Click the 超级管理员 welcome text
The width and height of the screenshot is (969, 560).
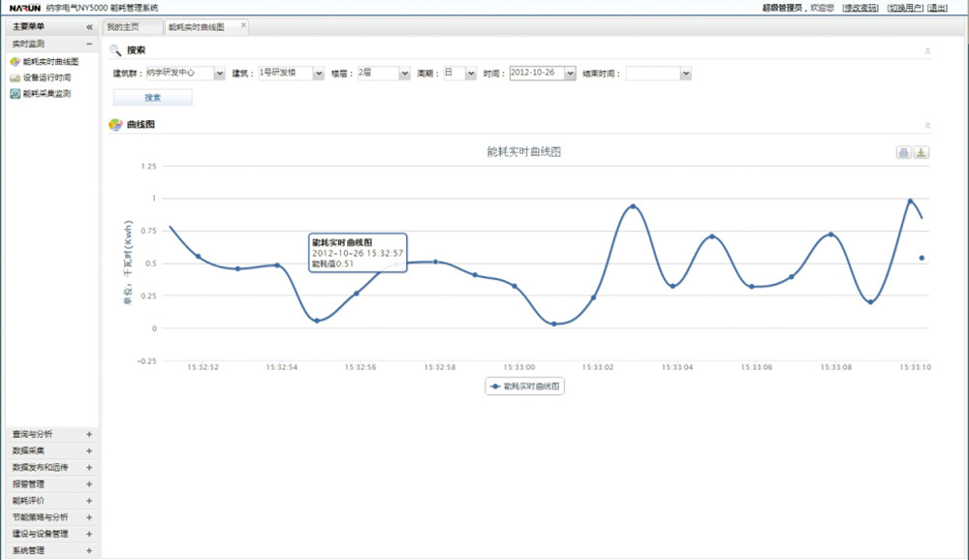(782, 8)
